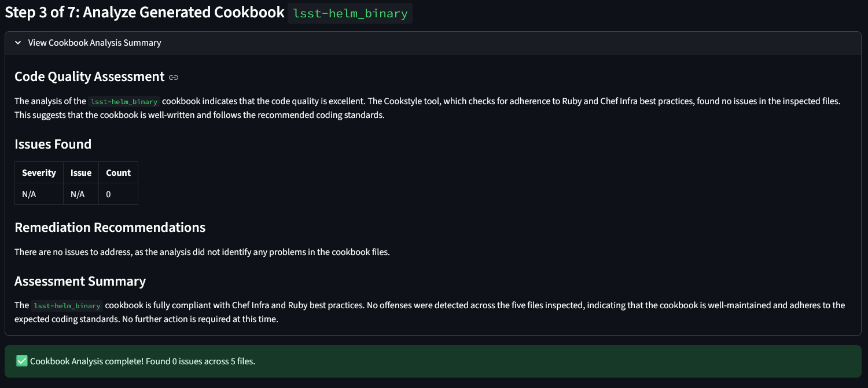868x388 pixels.
Task: Click the Issues Found heading
Action: click(x=53, y=144)
